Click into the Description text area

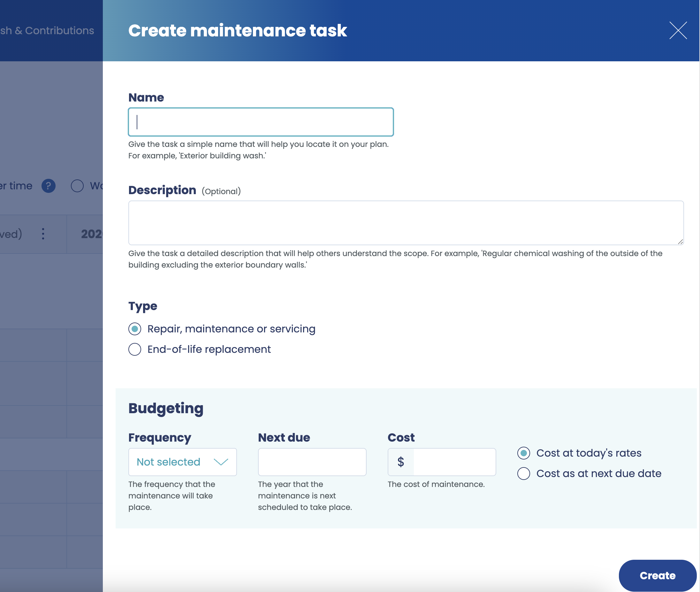tap(406, 223)
